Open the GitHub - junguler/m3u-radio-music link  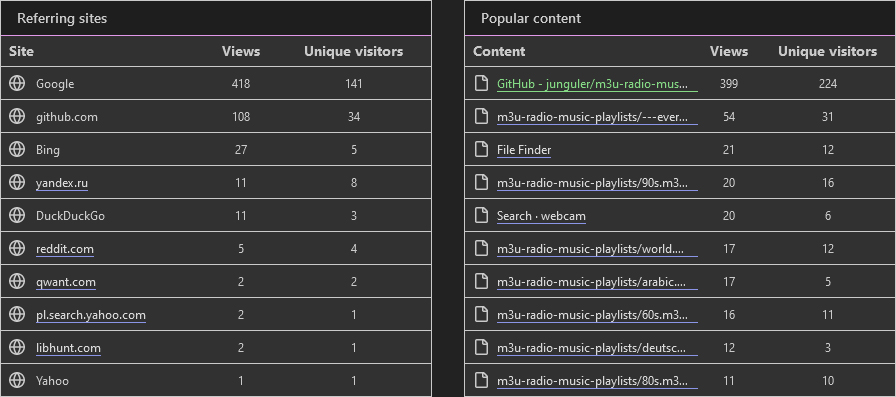pyautogui.click(x=597, y=84)
